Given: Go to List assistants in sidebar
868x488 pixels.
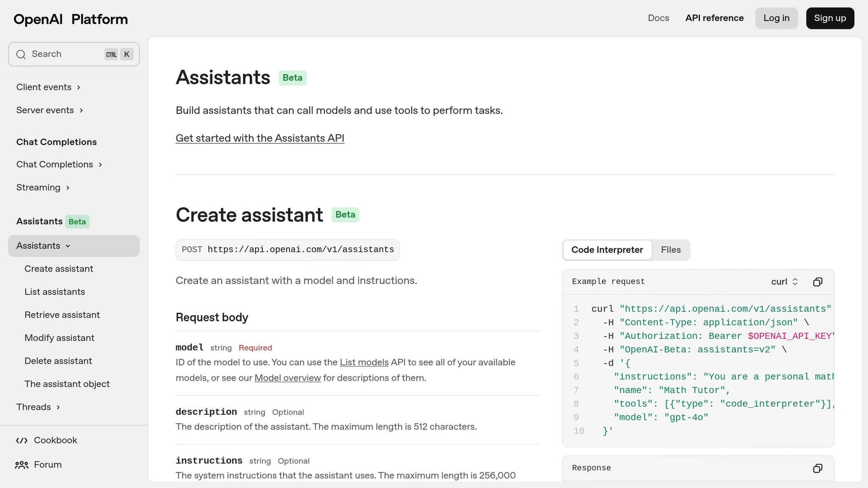Looking at the screenshot, I should 55,292.
